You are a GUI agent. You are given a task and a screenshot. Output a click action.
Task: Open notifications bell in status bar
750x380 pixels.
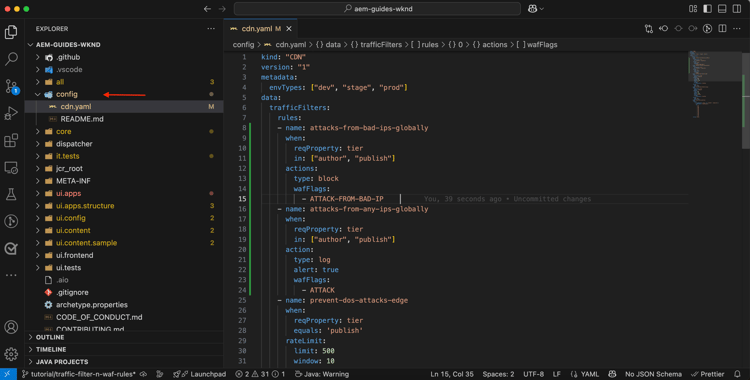coord(736,374)
